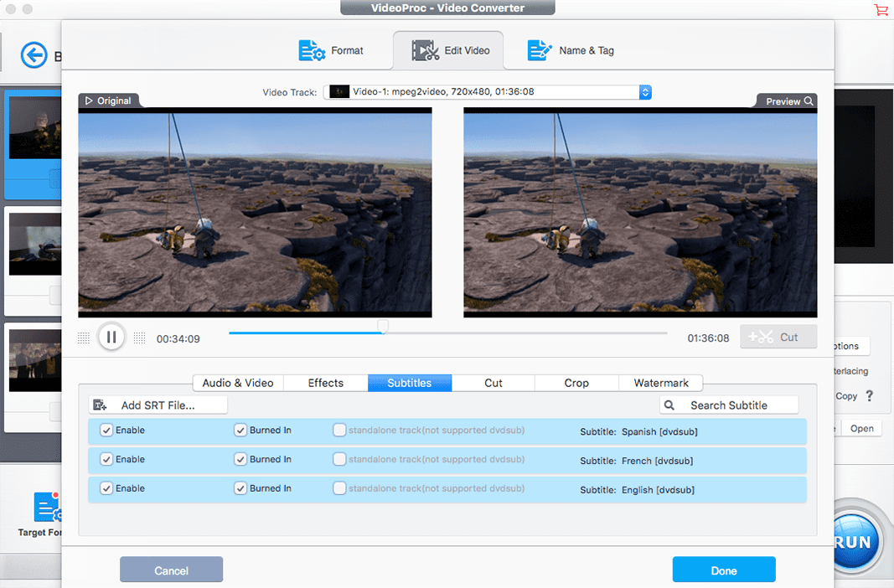The image size is (894, 588).
Task: Click the English [dvdsub] subtitle label
Action: (658, 490)
